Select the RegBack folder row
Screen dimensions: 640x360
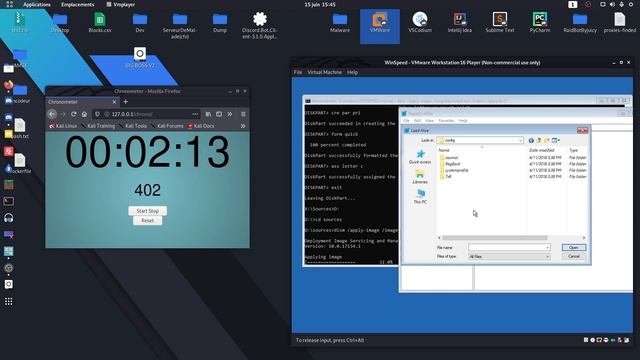coord(513,164)
